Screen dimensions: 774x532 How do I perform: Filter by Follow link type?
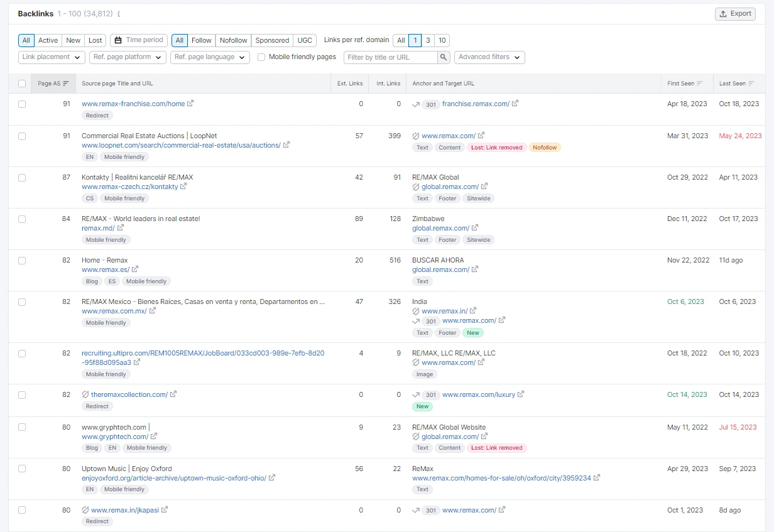tap(202, 40)
